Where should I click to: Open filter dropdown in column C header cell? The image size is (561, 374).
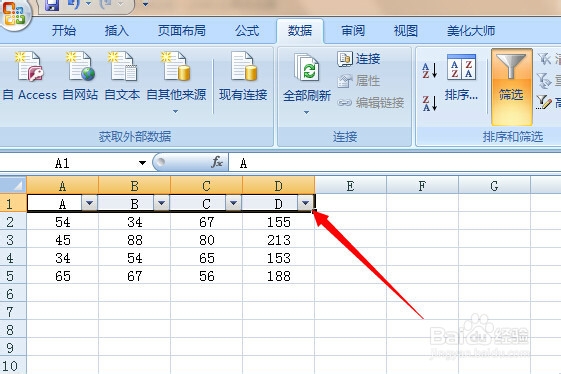233,203
